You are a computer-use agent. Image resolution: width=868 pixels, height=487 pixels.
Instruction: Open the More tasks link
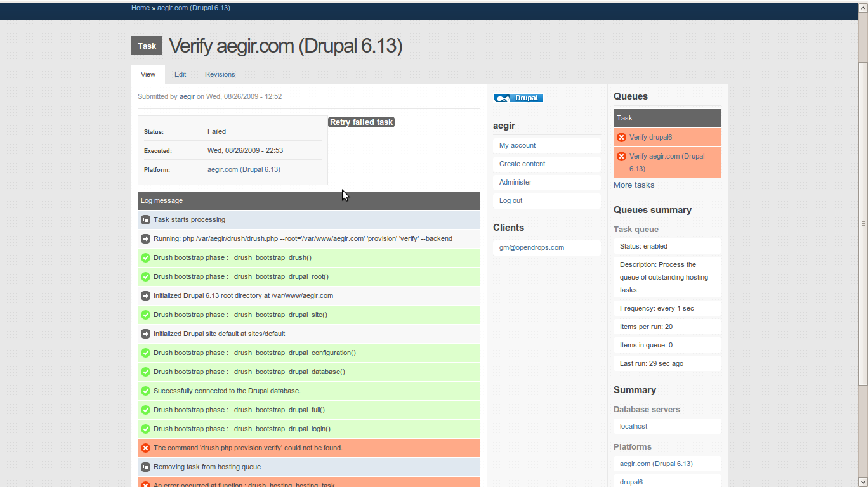click(633, 185)
